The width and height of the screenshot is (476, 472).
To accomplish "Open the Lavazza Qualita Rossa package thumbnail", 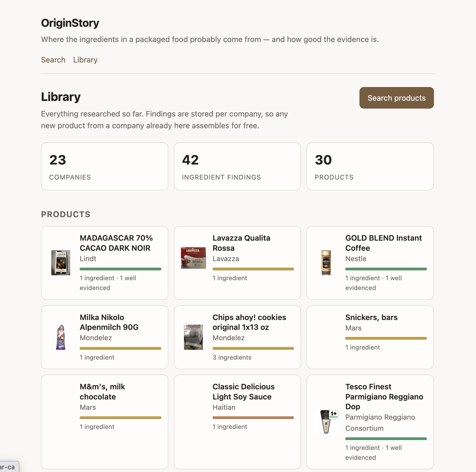I will click(x=193, y=258).
